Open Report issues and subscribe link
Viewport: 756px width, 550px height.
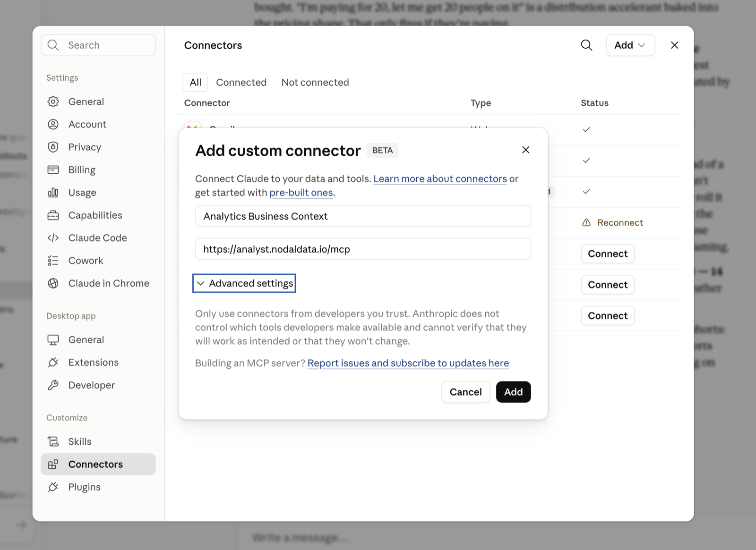[x=408, y=363]
